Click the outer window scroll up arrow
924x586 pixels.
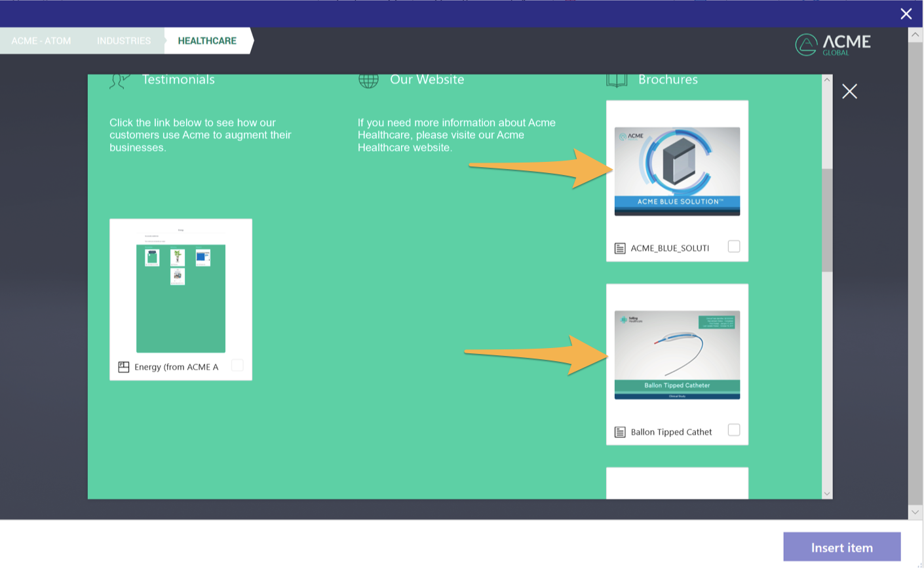coord(915,35)
